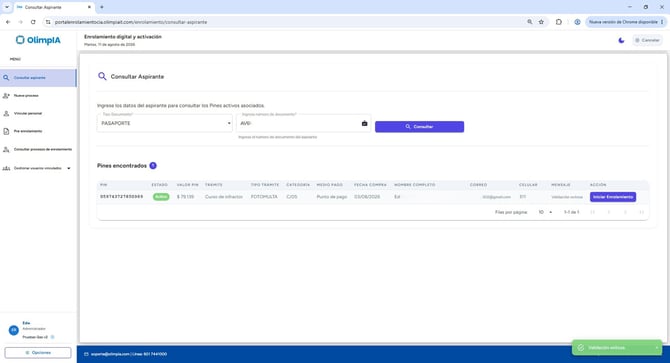Reload the page in Chrome
Viewport: 670px width, 363px height.
point(33,22)
